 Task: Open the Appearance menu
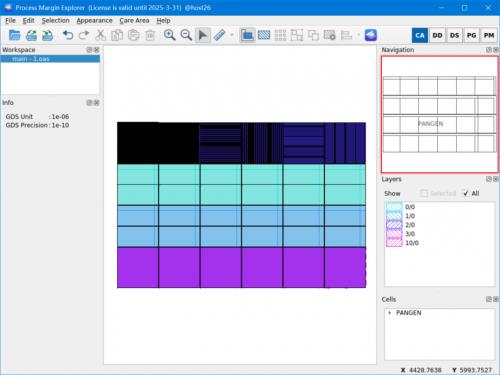(x=94, y=21)
